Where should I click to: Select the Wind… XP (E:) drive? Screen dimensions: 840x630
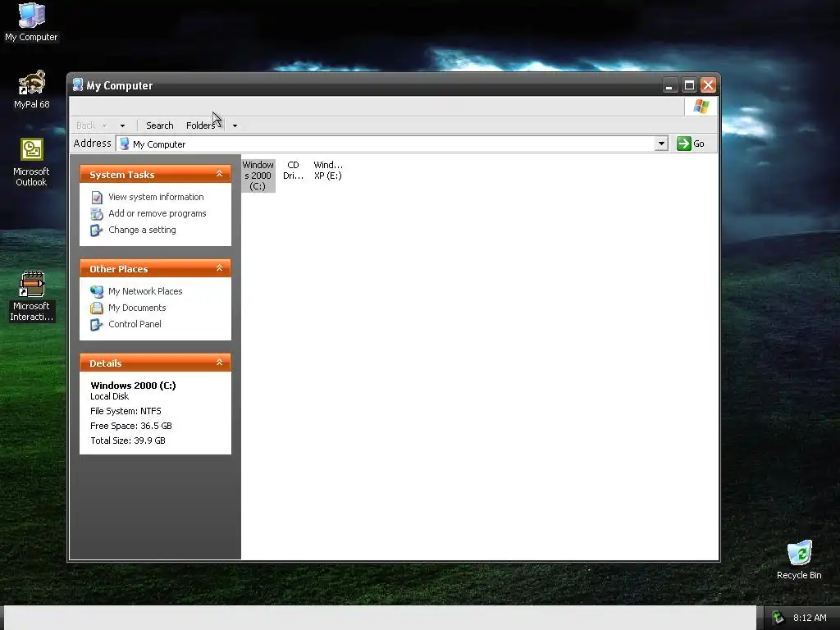click(328, 171)
